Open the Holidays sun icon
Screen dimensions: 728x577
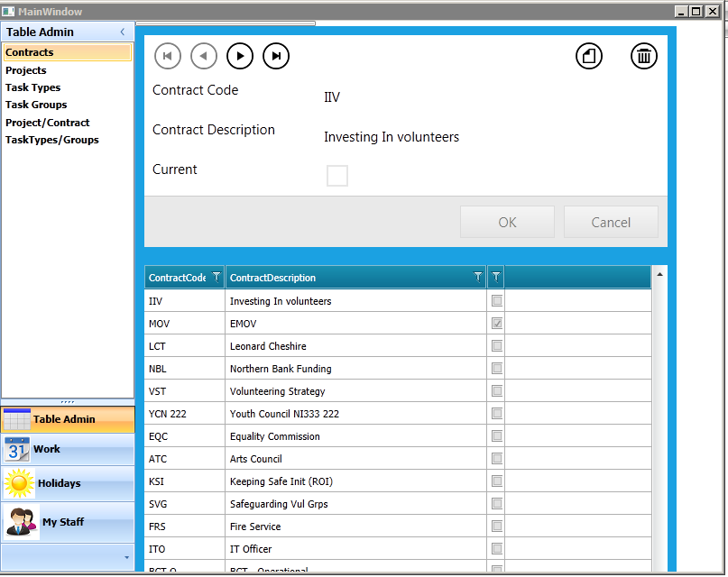(19, 483)
